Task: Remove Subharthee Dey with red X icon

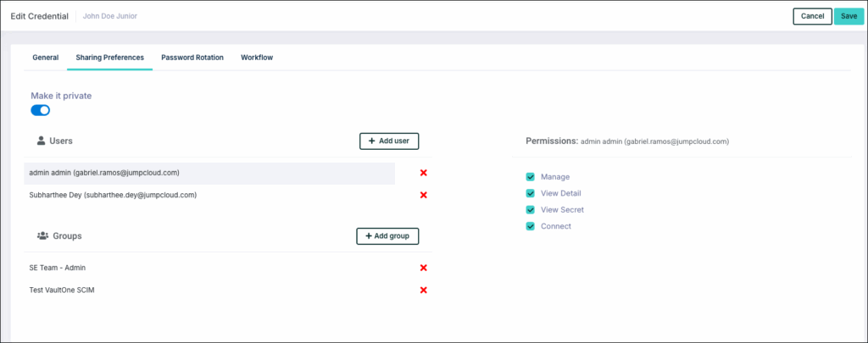Action: [x=424, y=195]
